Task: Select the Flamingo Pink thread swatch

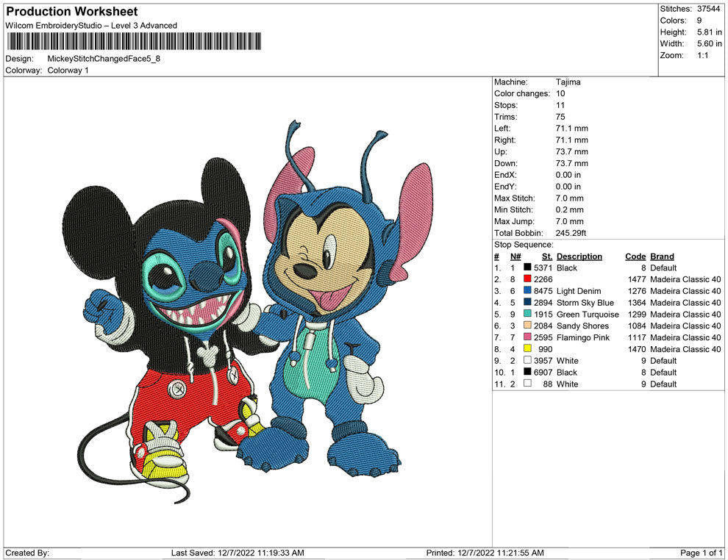Action: click(528, 337)
